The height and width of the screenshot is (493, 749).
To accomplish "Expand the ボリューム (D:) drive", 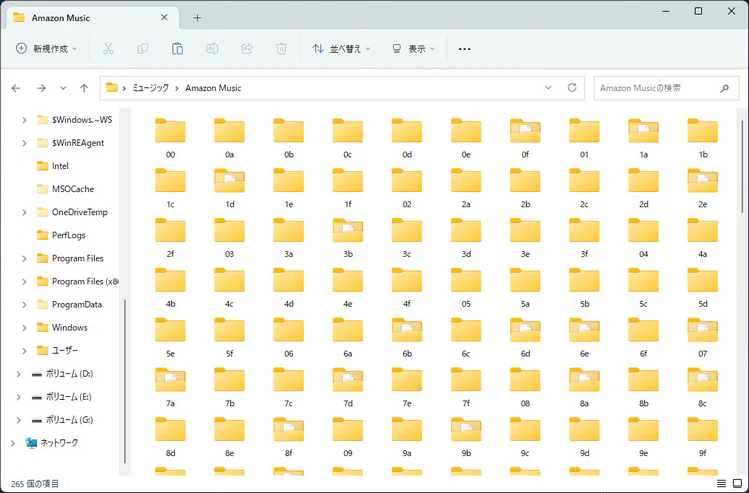I will coord(19,374).
